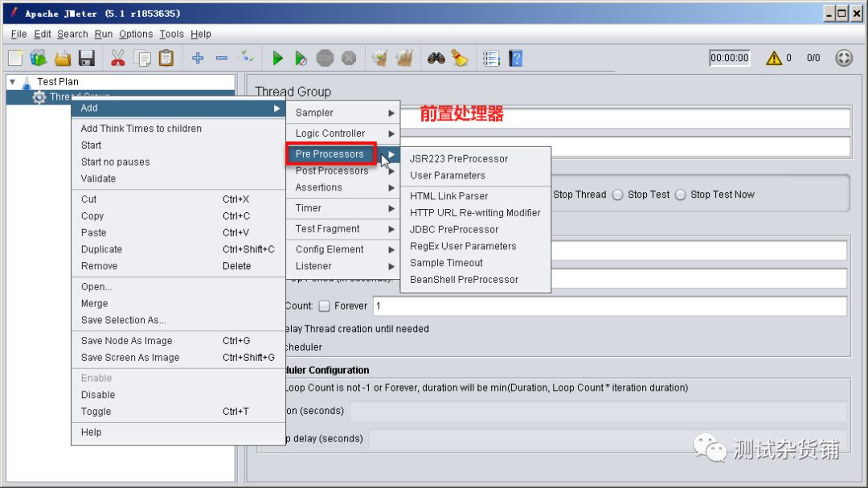The width and height of the screenshot is (868, 488).
Task: Choose JDBC PreProcessor
Action: pyautogui.click(x=476, y=229)
